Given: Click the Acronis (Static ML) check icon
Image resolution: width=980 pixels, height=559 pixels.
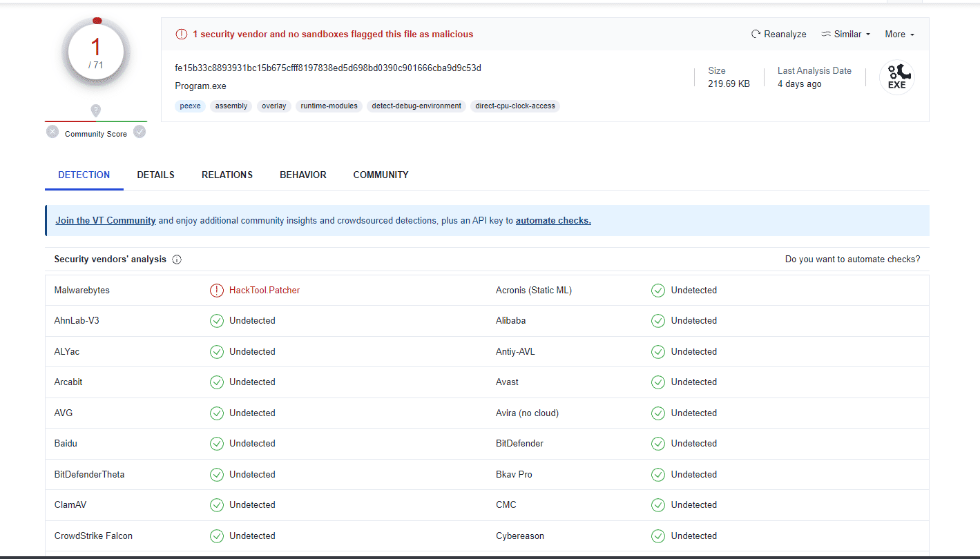Looking at the screenshot, I should click(x=658, y=291).
